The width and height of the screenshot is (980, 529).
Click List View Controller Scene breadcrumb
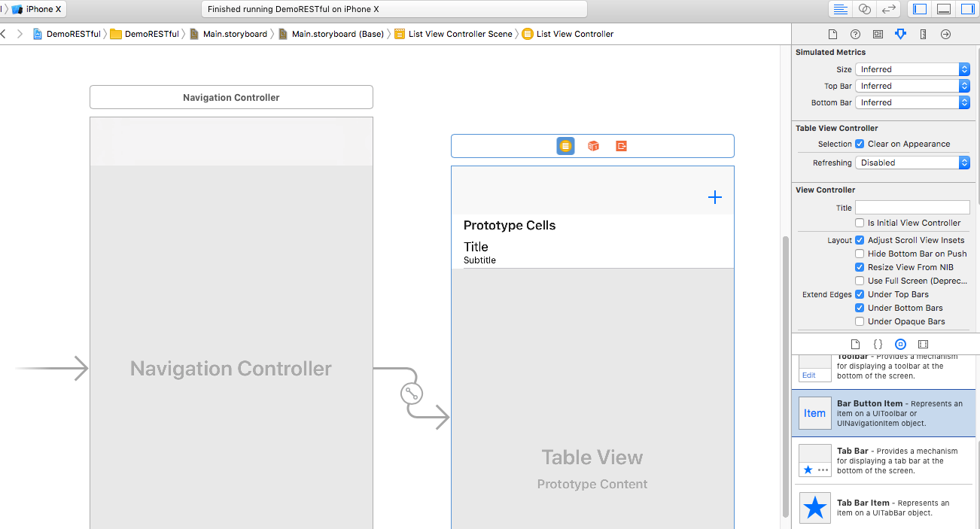point(453,34)
